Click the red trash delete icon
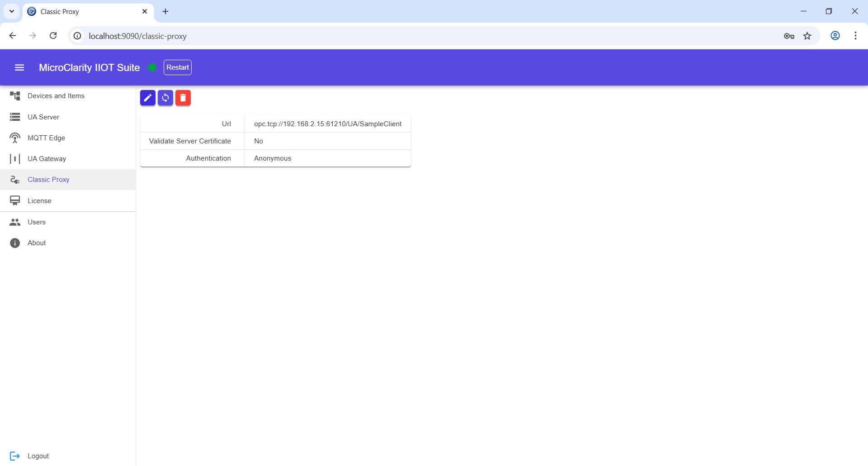The image size is (868, 466). (183, 98)
